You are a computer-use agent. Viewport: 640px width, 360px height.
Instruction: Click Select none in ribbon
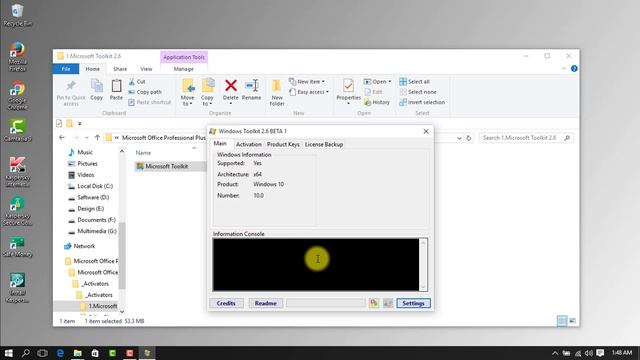coord(418,92)
